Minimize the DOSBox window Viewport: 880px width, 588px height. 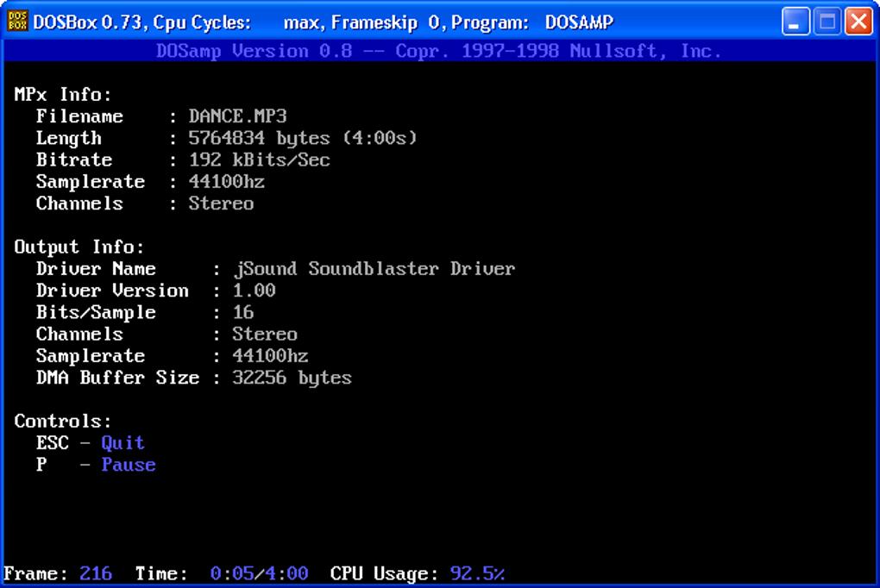click(795, 22)
